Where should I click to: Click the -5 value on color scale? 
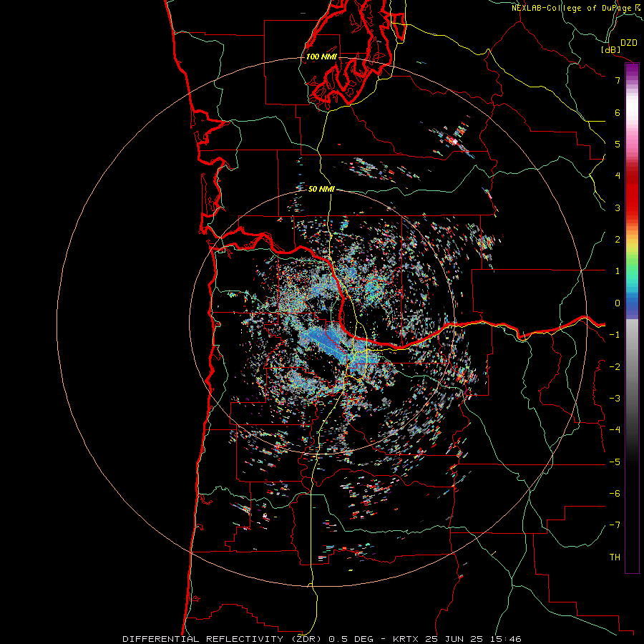click(615, 462)
